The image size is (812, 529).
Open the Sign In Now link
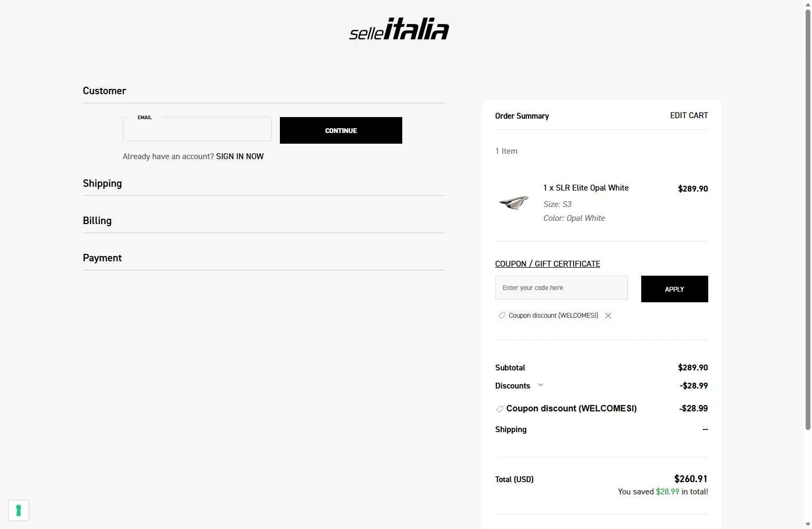[x=240, y=156]
